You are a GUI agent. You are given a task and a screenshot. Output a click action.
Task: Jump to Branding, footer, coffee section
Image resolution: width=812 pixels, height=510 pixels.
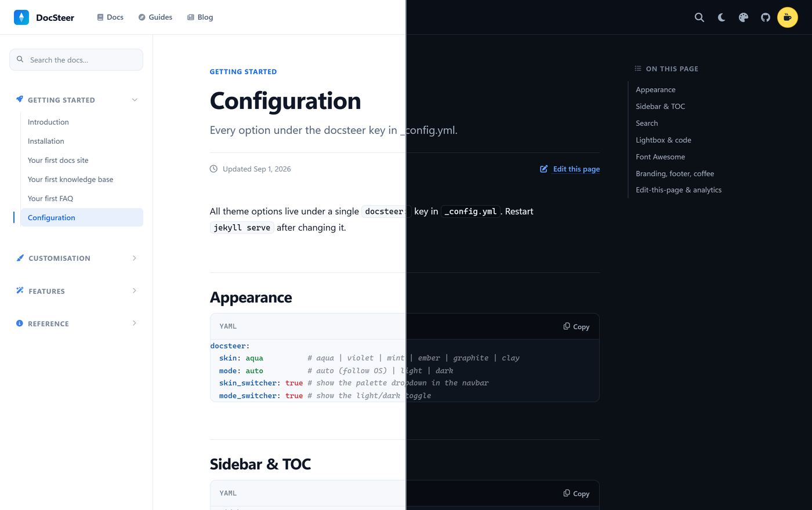click(x=675, y=174)
